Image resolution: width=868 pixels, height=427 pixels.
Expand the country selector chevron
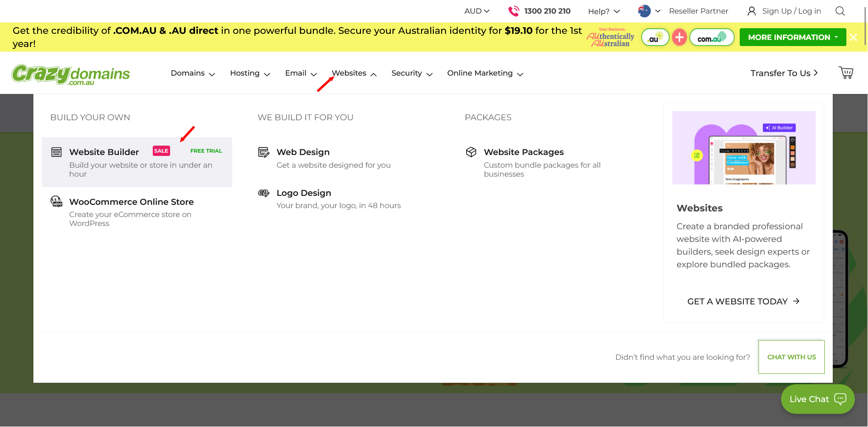658,11
